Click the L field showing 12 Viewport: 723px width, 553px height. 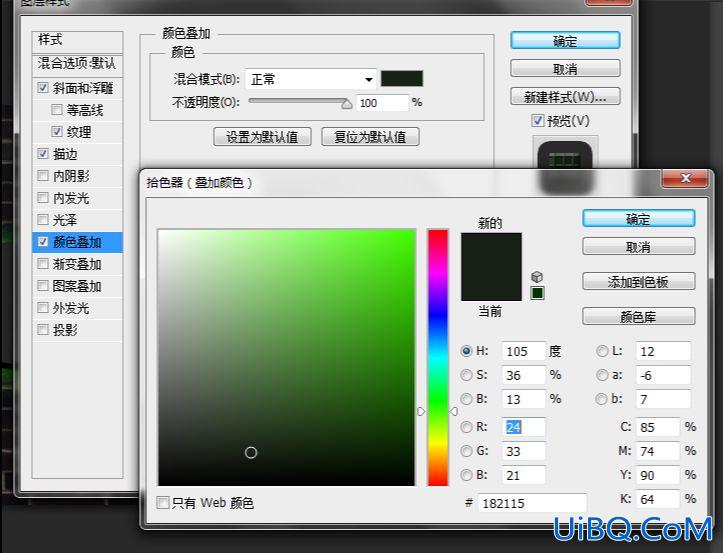[663, 351]
